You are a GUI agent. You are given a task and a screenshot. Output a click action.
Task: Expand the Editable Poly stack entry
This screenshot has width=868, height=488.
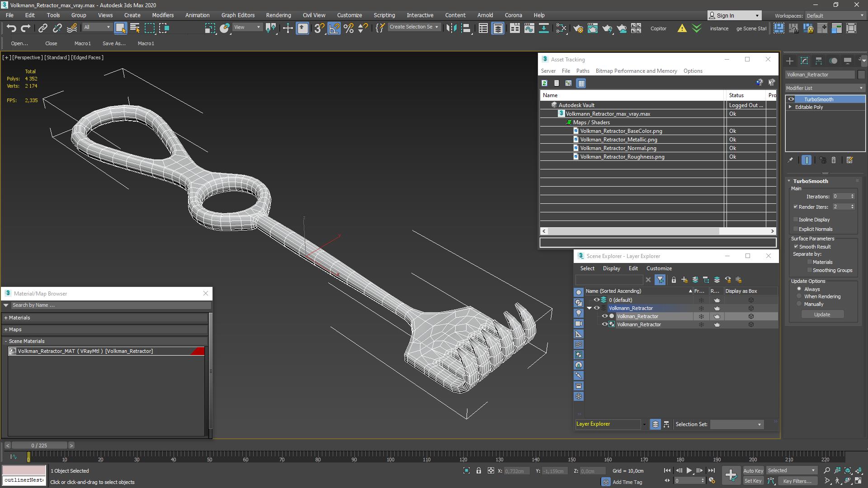point(790,107)
